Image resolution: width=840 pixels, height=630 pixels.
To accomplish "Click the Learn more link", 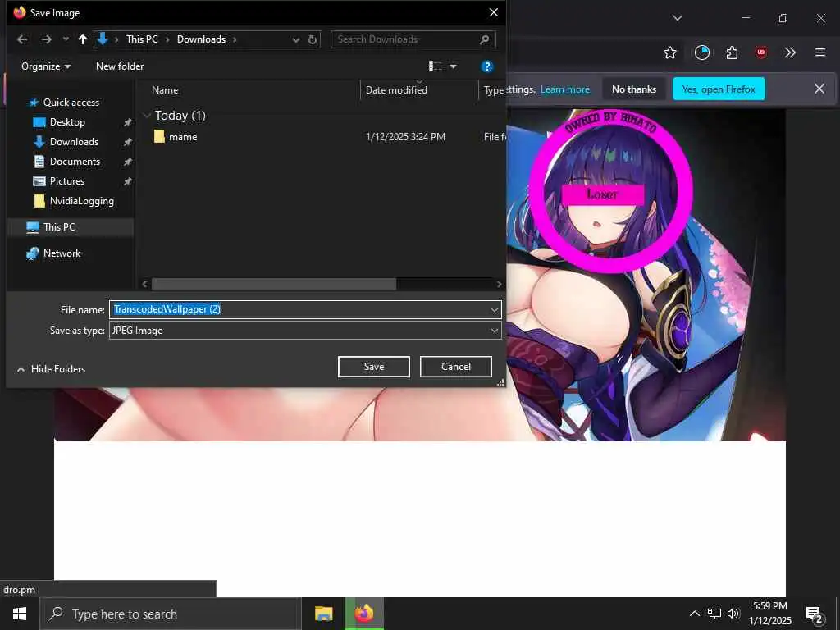I will [564, 89].
